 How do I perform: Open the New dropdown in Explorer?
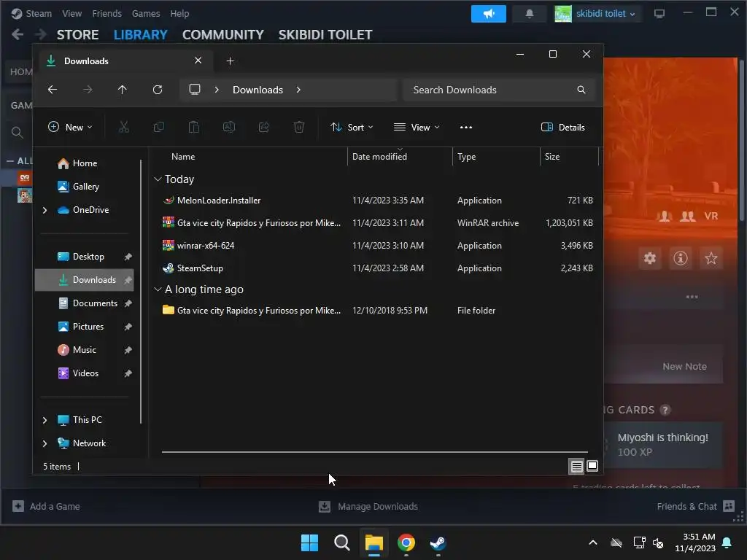(70, 127)
